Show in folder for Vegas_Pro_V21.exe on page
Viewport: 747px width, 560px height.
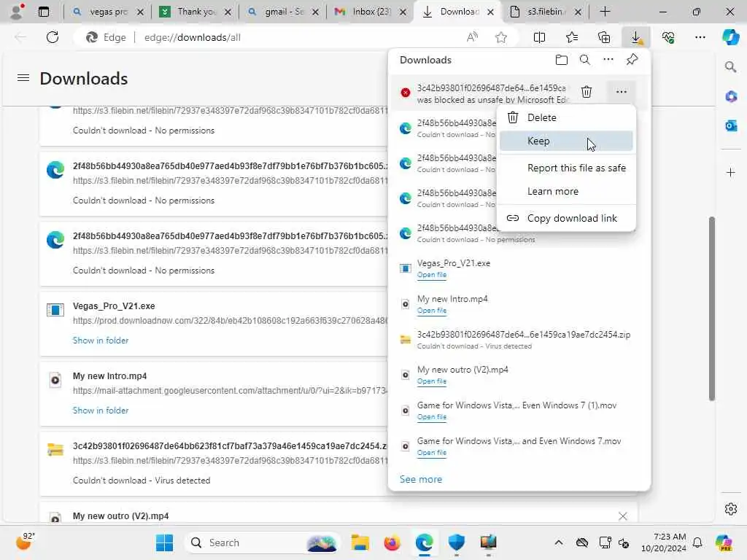101,341
